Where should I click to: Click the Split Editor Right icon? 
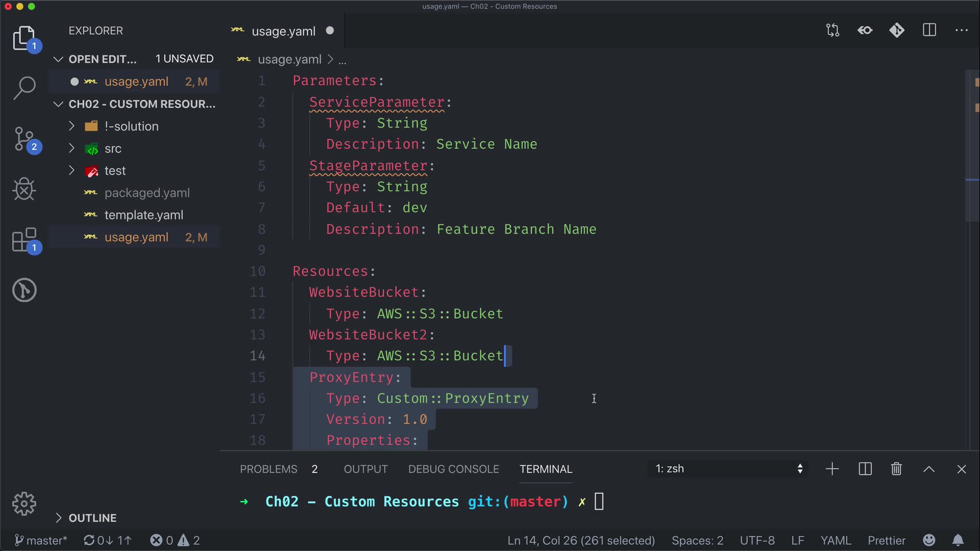click(929, 30)
